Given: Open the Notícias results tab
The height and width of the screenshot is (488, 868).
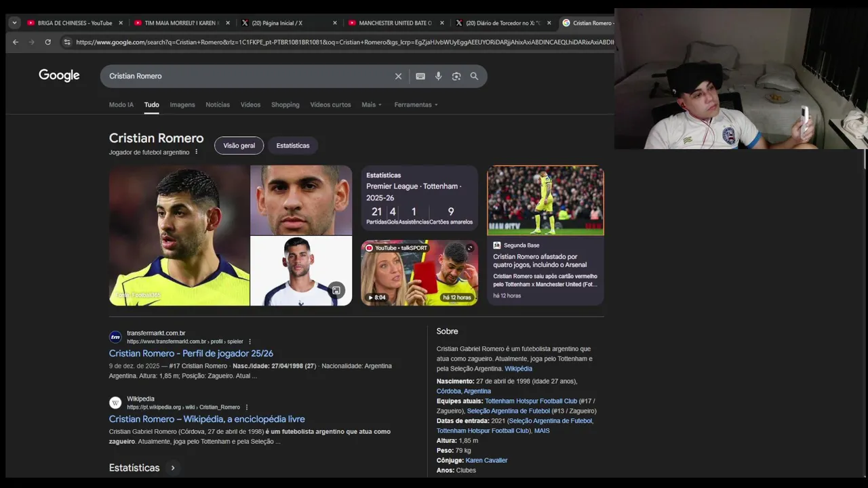Looking at the screenshot, I should [218, 104].
